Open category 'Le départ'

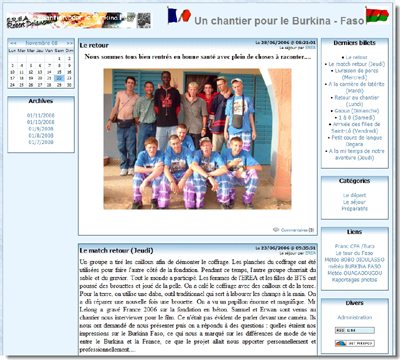pos(354,195)
